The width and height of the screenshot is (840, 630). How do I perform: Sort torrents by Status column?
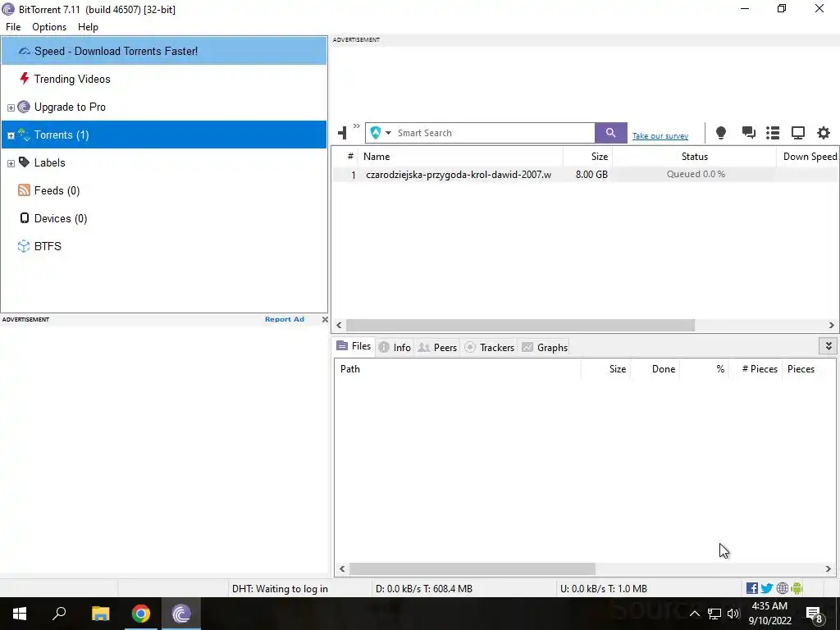(694, 157)
